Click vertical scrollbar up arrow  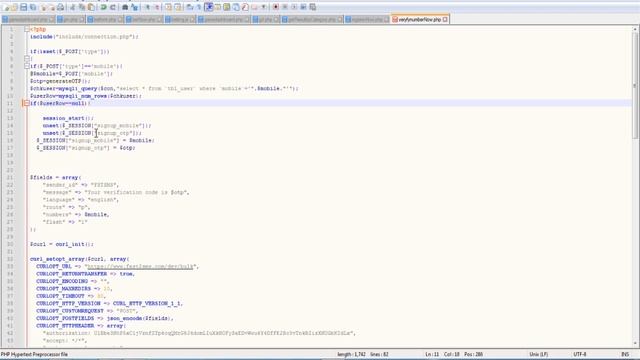coord(635,29)
